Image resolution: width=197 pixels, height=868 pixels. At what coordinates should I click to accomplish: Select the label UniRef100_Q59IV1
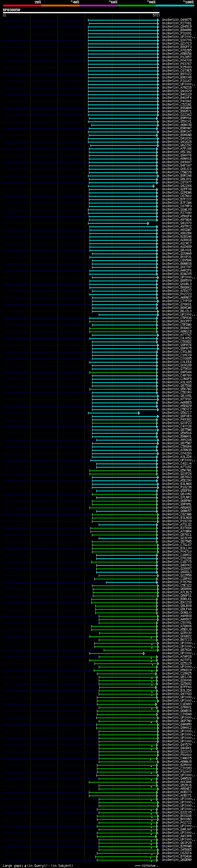tap(176, 121)
